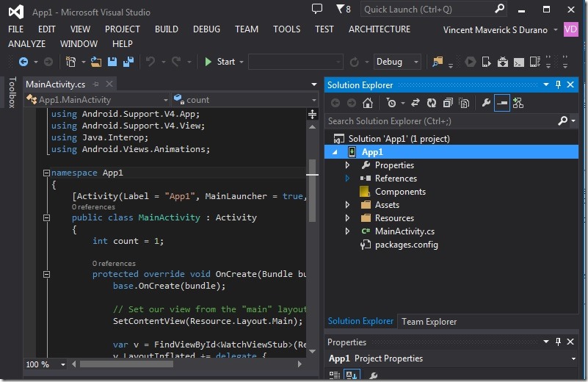Toggle Show All Files in Solution Explorer
Image resolution: width=588 pixels, height=382 pixels.
(463, 104)
